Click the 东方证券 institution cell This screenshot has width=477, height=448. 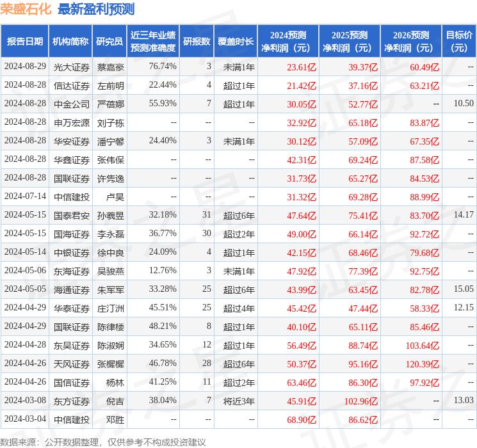point(72,401)
